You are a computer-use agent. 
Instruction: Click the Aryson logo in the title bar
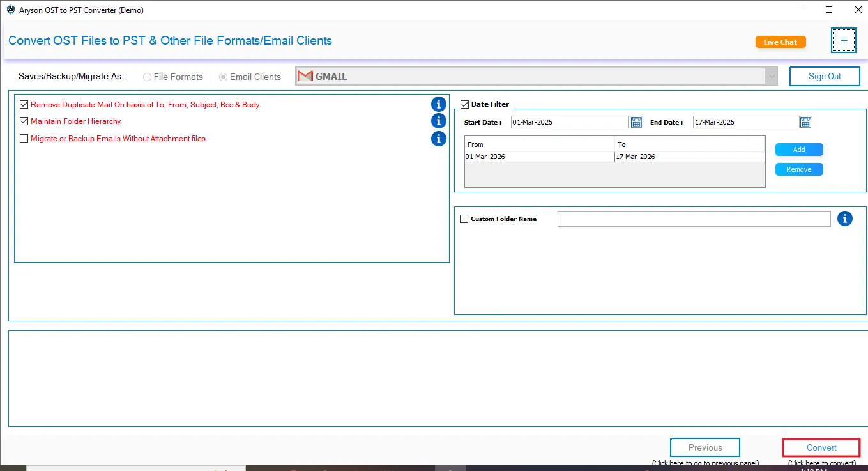[x=10, y=10]
